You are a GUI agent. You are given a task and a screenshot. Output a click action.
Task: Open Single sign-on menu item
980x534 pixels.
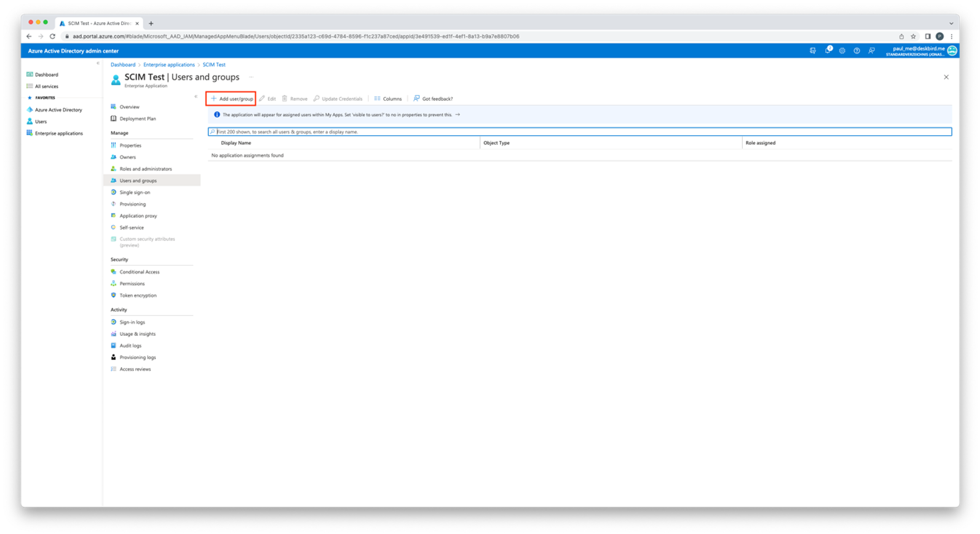pyautogui.click(x=135, y=192)
